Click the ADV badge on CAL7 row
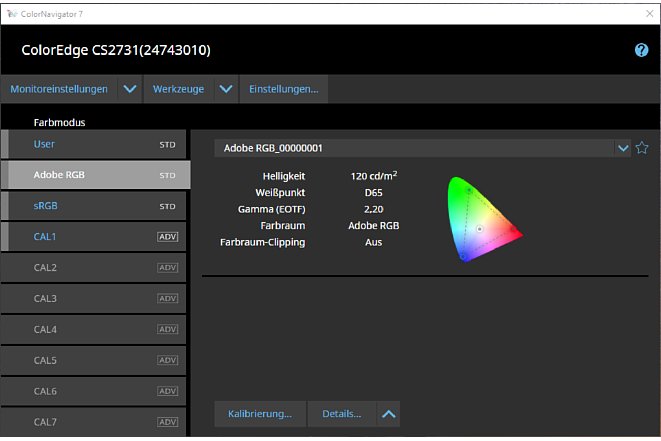This screenshot has width=661, height=441. tap(167, 422)
